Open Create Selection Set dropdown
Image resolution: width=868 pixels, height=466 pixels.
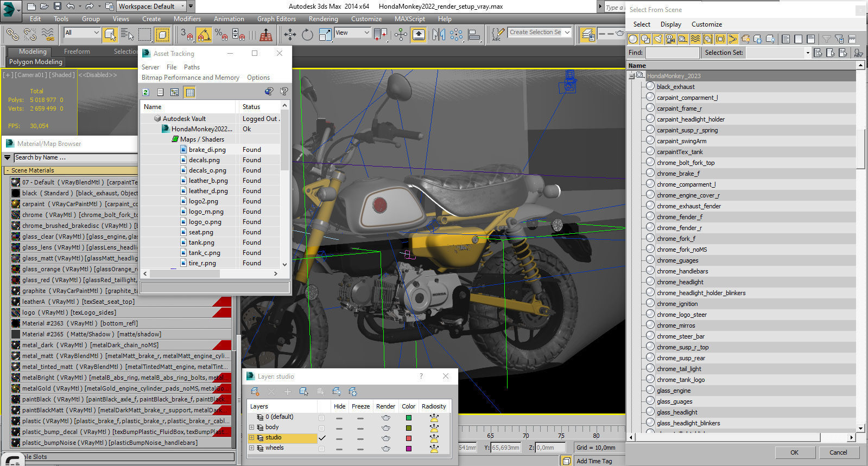point(540,33)
